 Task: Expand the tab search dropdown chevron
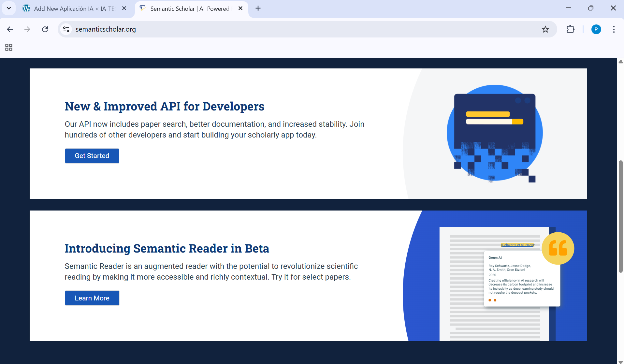pos(9,8)
